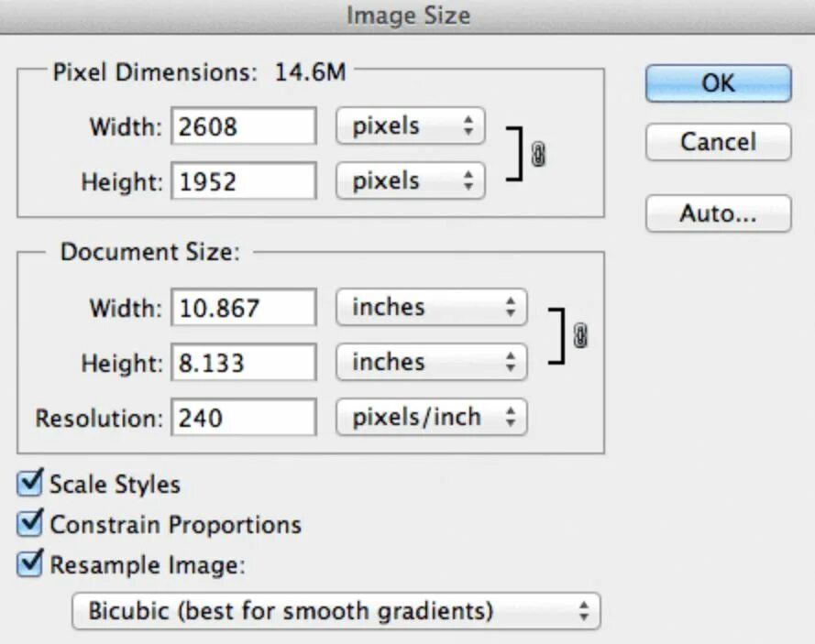Uncheck the Resample Image checkbox
Viewport: 815px width, 644px height.
click(x=31, y=563)
